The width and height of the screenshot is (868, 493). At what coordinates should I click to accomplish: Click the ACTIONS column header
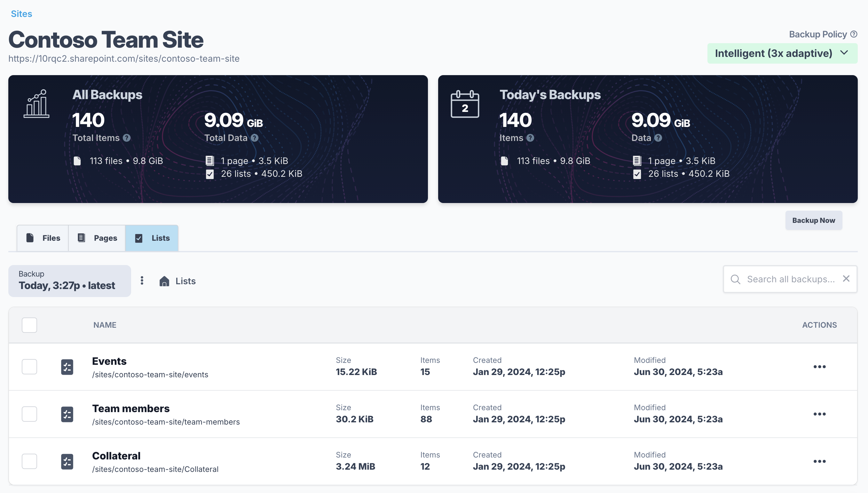(820, 325)
